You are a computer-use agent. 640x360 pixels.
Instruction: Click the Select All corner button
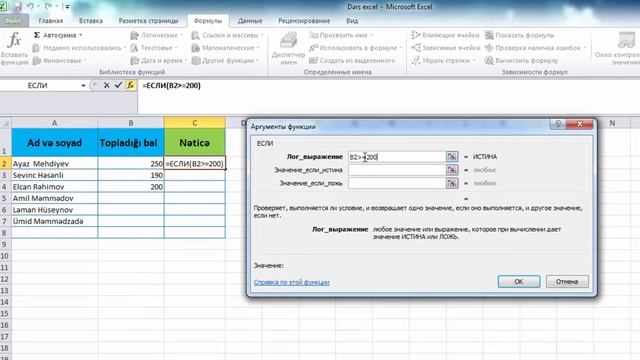[x=5, y=123]
